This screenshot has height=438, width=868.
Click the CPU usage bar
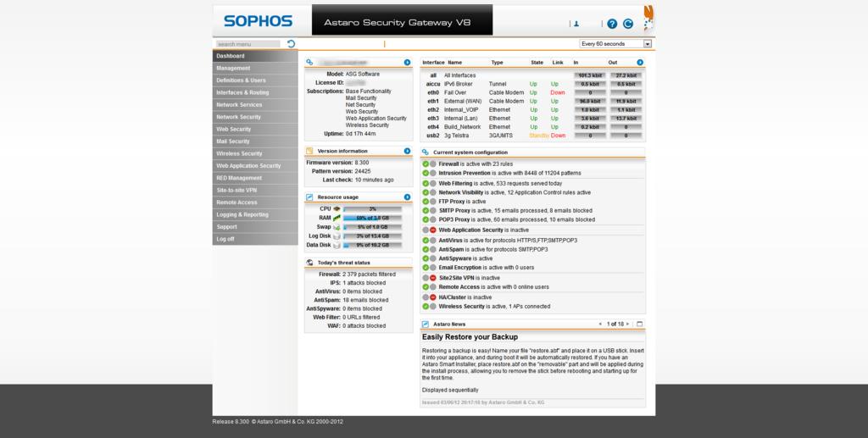pos(373,209)
